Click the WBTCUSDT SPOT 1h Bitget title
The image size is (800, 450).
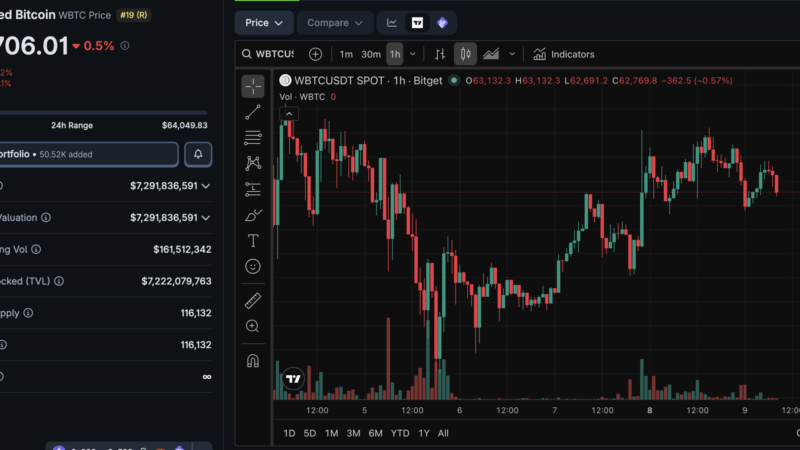point(368,81)
